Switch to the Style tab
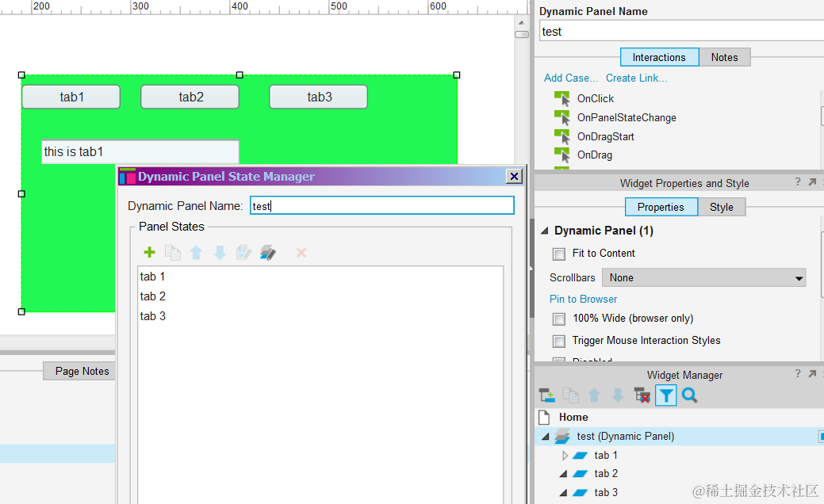The image size is (824, 504). pyautogui.click(x=722, y=207)
